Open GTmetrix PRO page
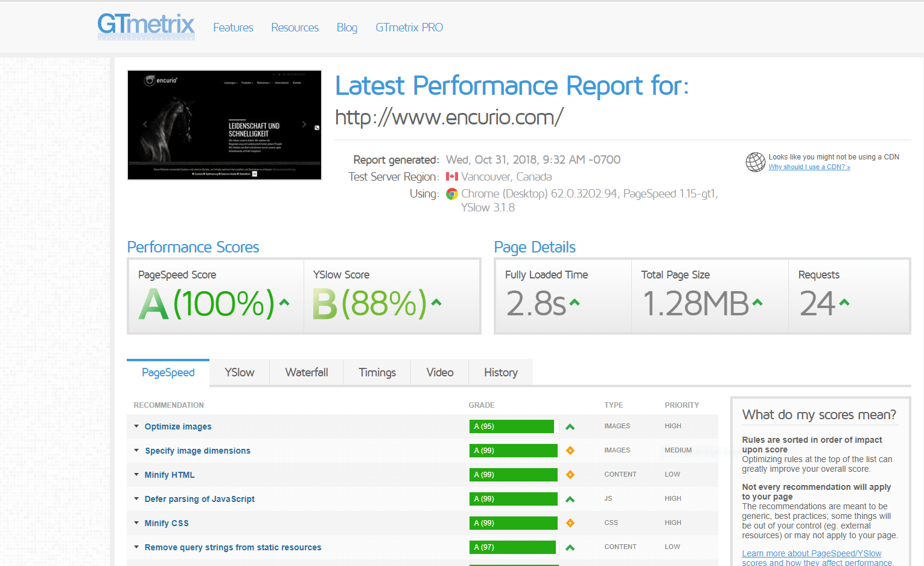 409,28
